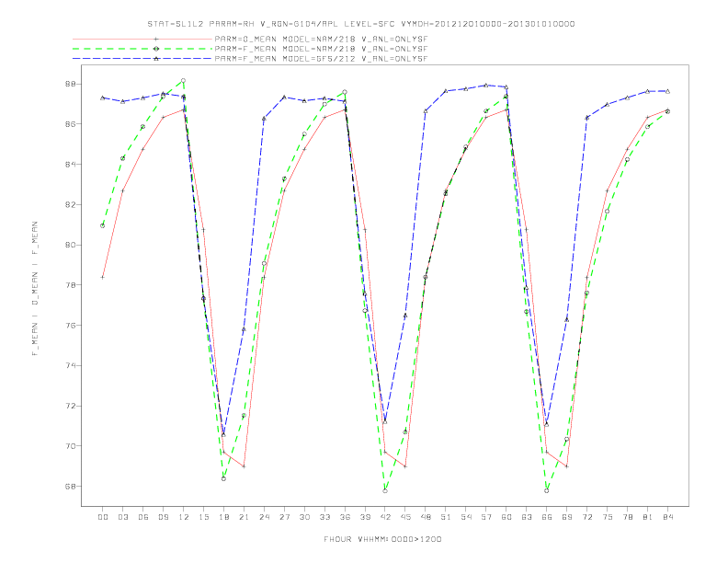Click x-axis tick label 84

668,517
